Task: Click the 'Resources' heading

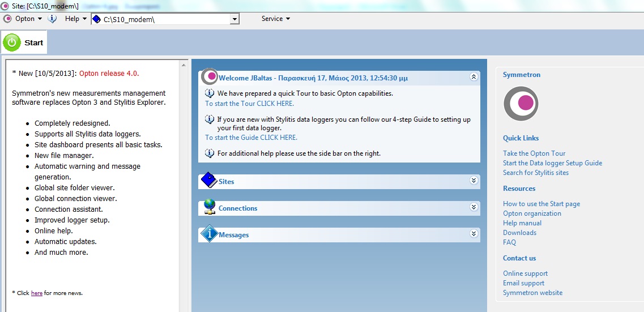Action: click(x=519, y=189)
